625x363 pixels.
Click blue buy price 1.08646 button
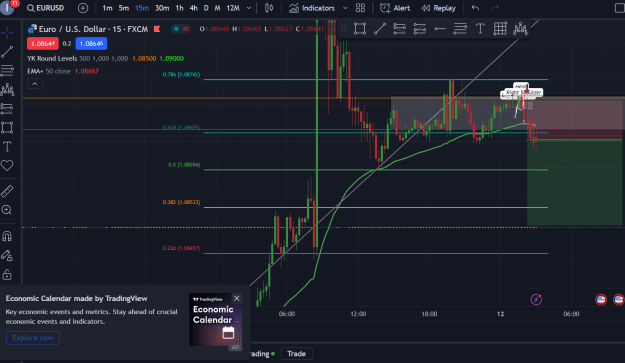(91, 43)
